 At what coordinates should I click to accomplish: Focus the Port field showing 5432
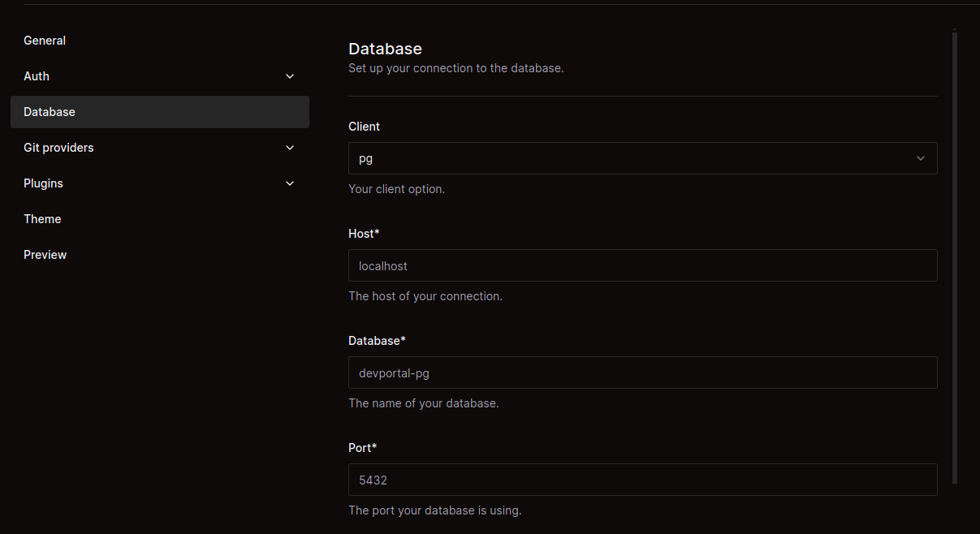642,480
